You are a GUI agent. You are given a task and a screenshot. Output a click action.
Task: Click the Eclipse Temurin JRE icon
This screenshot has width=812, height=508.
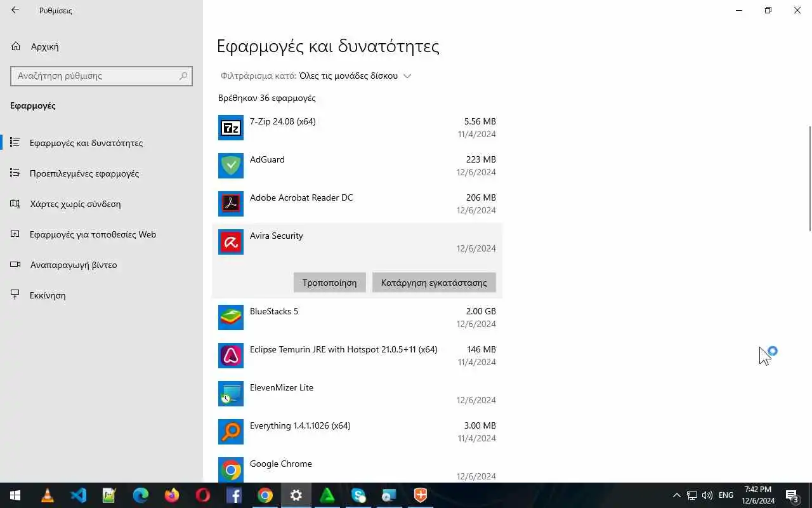coord(231,356)
